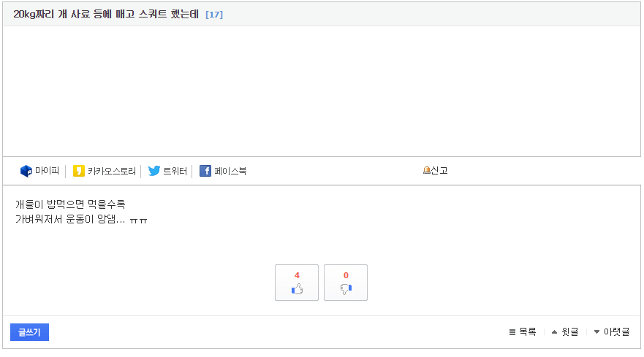Click the 신고 siren icon

point(426,170)
